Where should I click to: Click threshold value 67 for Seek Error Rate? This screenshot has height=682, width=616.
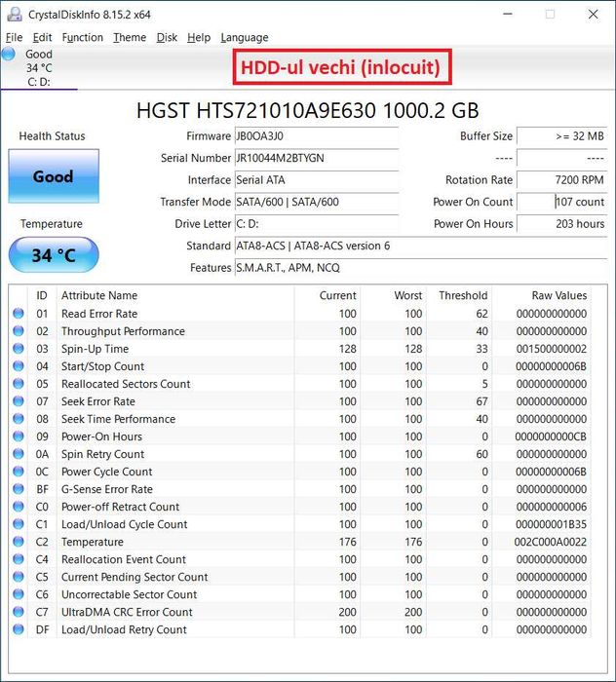pos(481,401)
